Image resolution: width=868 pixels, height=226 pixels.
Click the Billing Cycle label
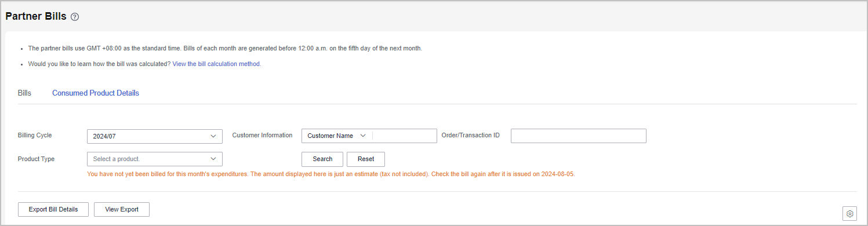pyautogui.click(x=35, y=135)
